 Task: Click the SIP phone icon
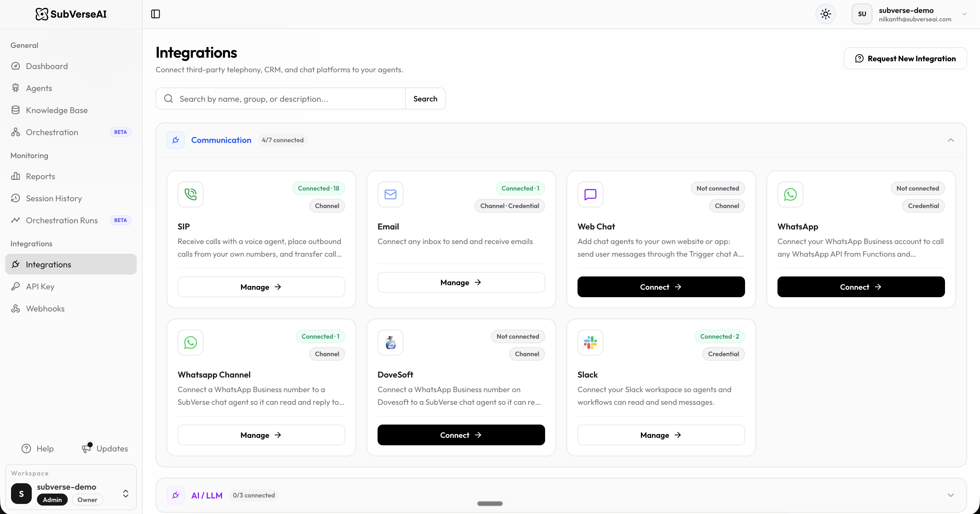[x=191, y=194]
